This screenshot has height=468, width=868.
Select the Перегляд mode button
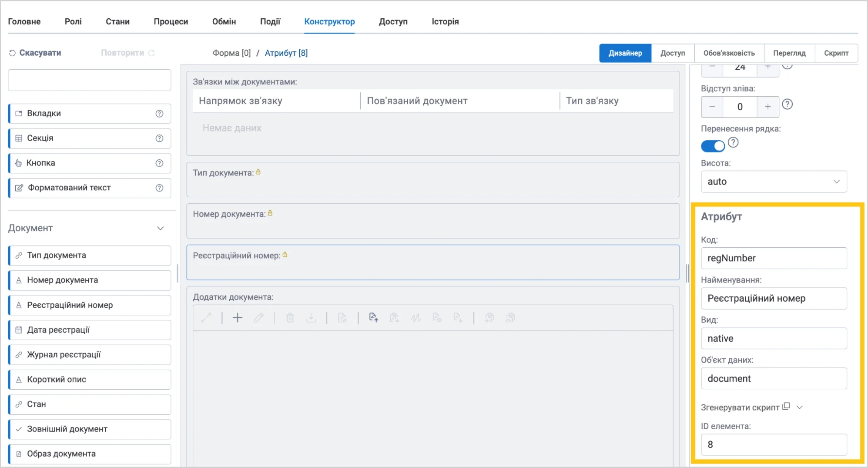coord(789,53)
